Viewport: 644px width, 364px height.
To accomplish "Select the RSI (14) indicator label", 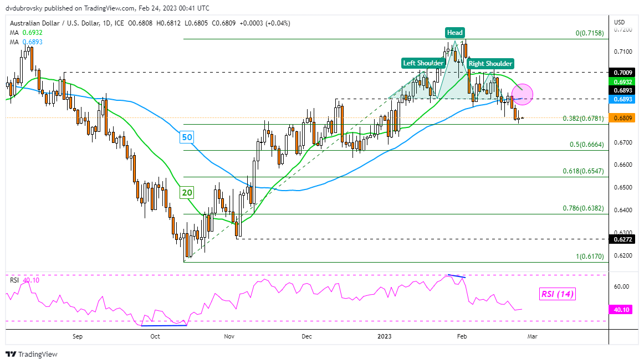I will [x=558, y=294].
